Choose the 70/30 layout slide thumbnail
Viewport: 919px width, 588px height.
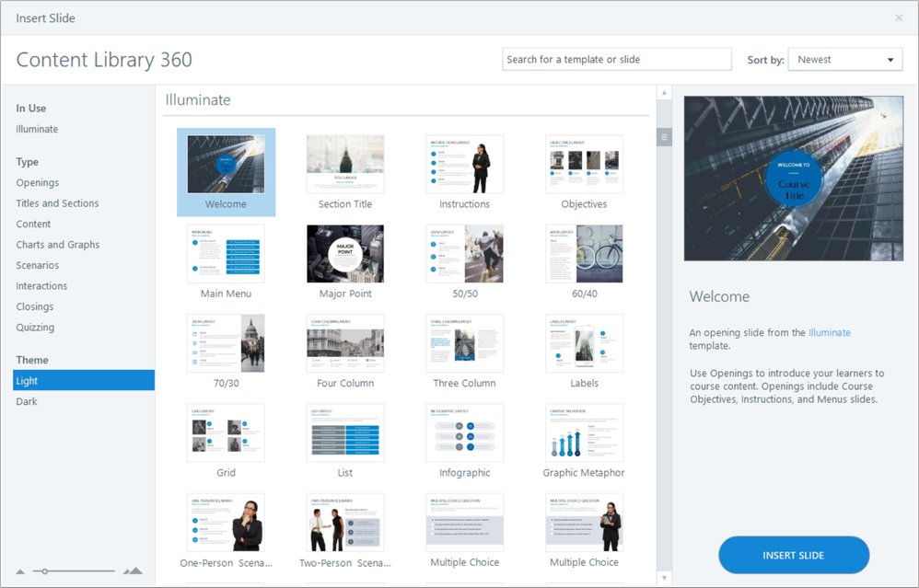[x=226, y=343]
